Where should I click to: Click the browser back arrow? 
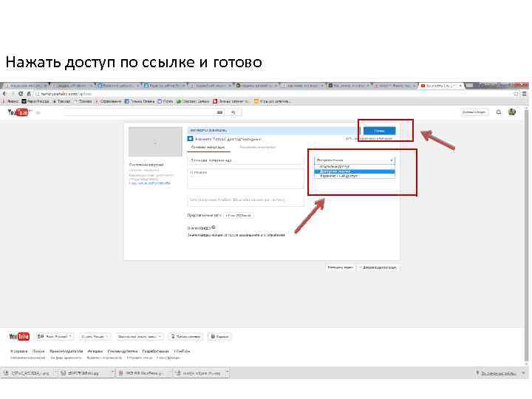coord(4,94)
